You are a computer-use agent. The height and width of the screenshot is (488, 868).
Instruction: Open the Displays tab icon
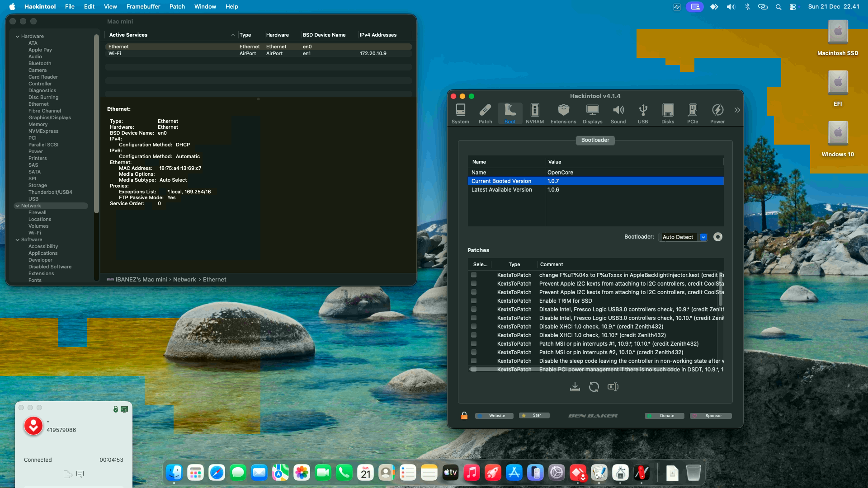click(x=592, y=113)
